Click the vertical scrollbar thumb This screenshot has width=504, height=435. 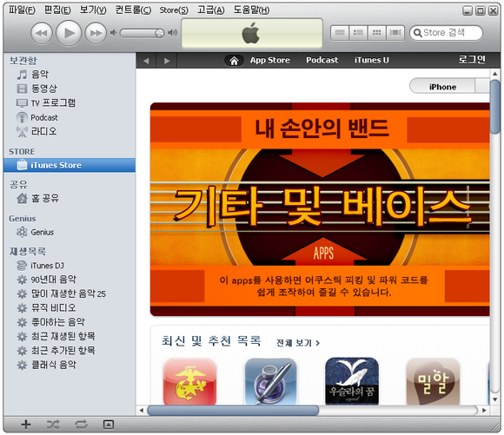(495, 107)
